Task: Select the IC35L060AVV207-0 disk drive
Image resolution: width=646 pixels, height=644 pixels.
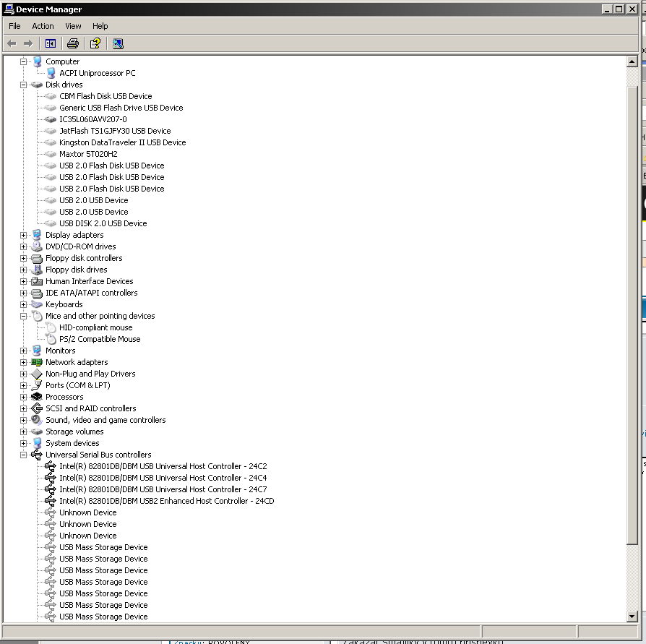Action: [92, 119]
